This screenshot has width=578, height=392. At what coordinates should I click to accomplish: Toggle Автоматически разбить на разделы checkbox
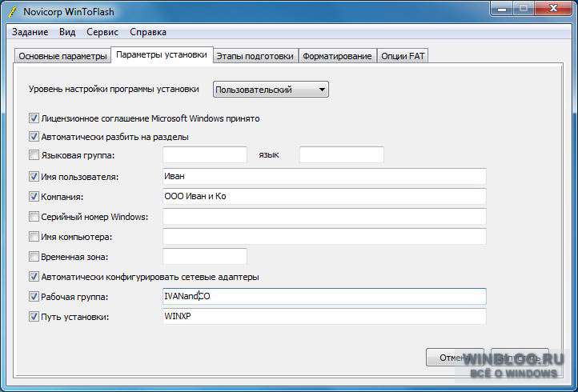(x=34, y=137)
